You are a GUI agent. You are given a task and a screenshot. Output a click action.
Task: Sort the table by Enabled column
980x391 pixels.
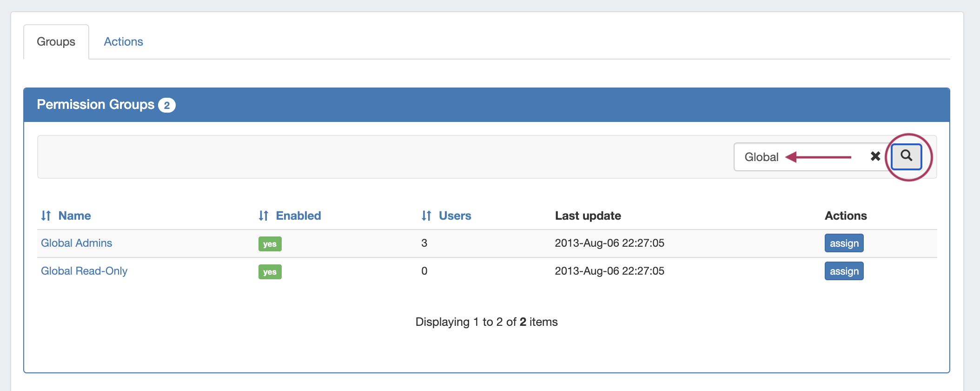298,216
